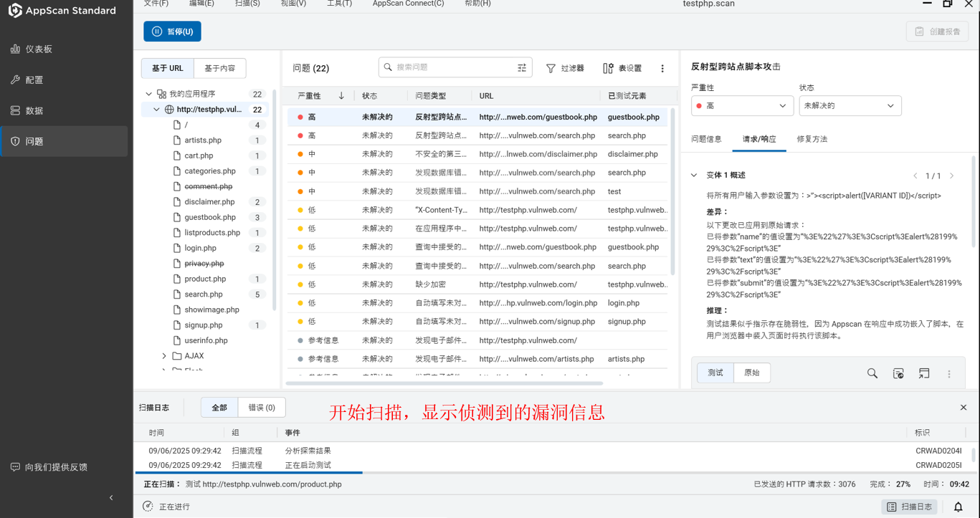980x518 pixels.
Task: Click the notifications bell icon
Action: (958, 507)
